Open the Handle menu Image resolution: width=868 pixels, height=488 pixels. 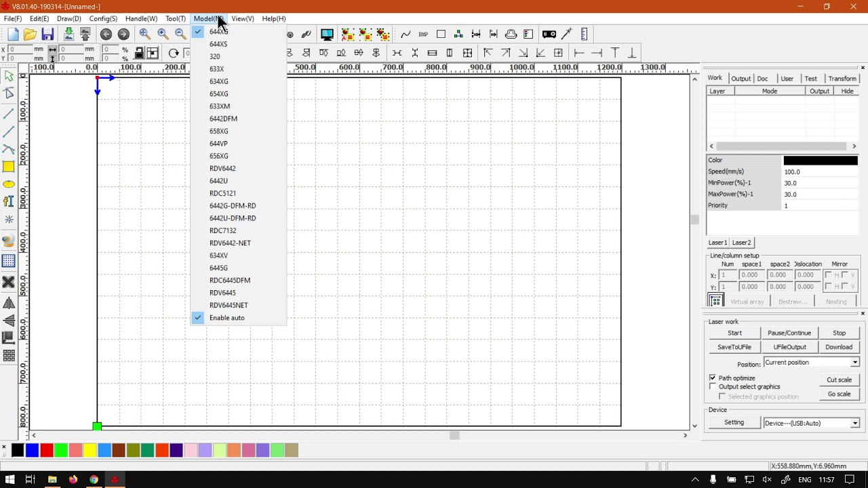141,19
